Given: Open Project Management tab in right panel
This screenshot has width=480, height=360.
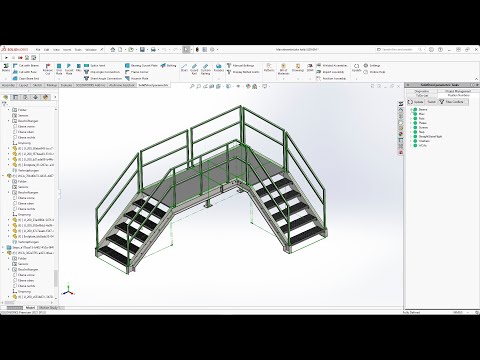Looking at the screenshot, I should pos(458,91).
